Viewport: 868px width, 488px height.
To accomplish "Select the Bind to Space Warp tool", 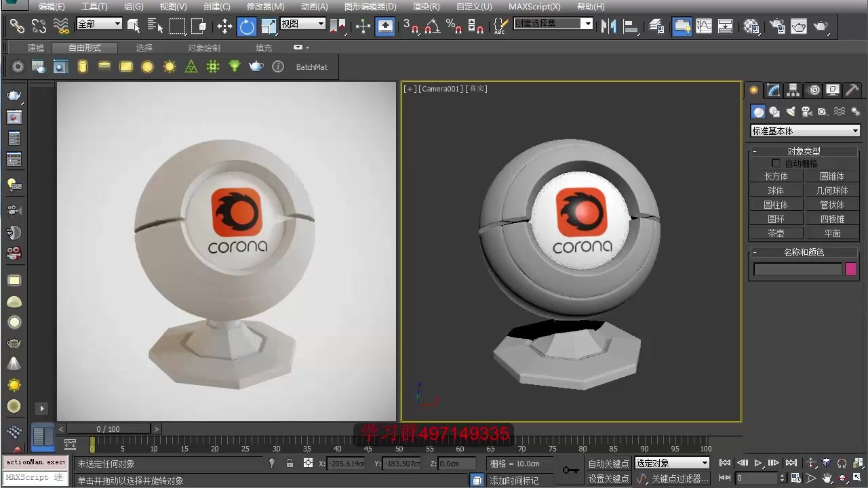I will [x=61, y=26].
